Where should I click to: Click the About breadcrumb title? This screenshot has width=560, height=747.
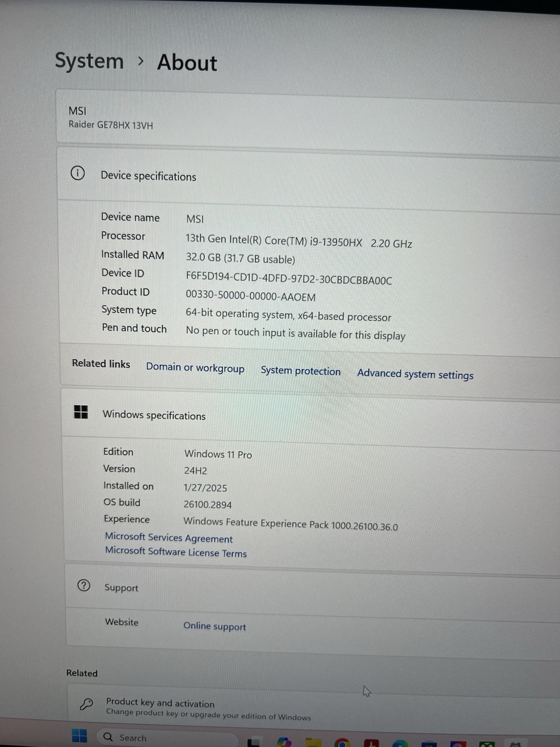[x=187, y=63]
